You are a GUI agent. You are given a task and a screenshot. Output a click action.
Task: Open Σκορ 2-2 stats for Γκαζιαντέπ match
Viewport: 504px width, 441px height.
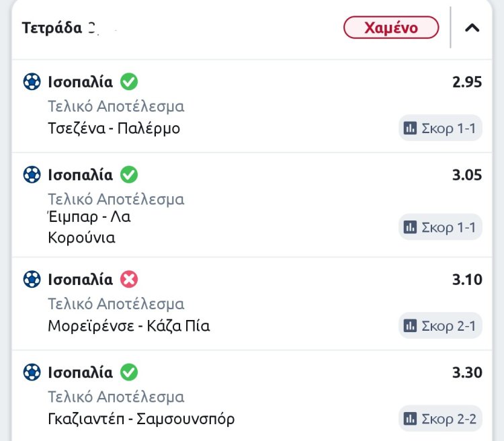(440, 419)
